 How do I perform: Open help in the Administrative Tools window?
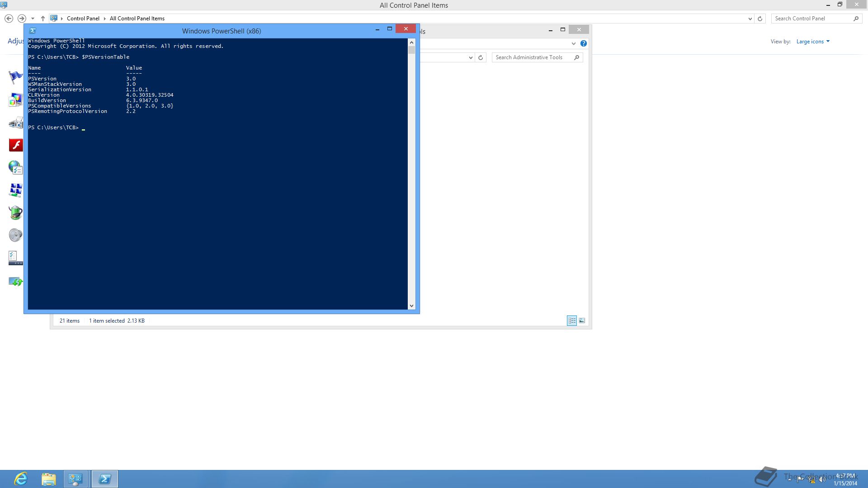pos(584,43)
